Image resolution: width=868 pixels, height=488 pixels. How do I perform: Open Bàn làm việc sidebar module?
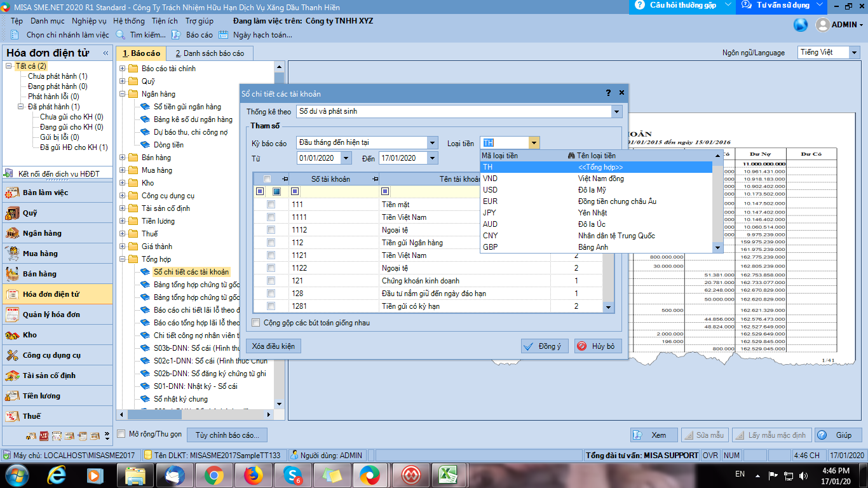click(57, 193)
